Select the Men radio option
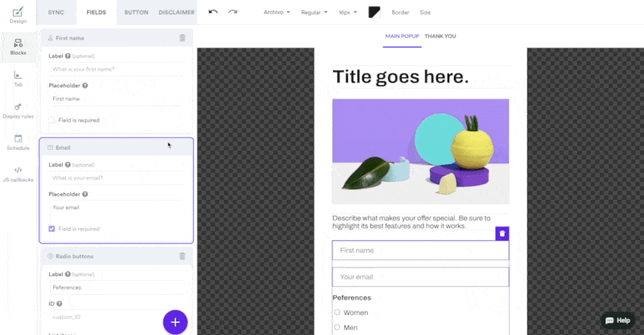This screenshot has width=644, height=335. pyautogui.click(x=337, y=327)
